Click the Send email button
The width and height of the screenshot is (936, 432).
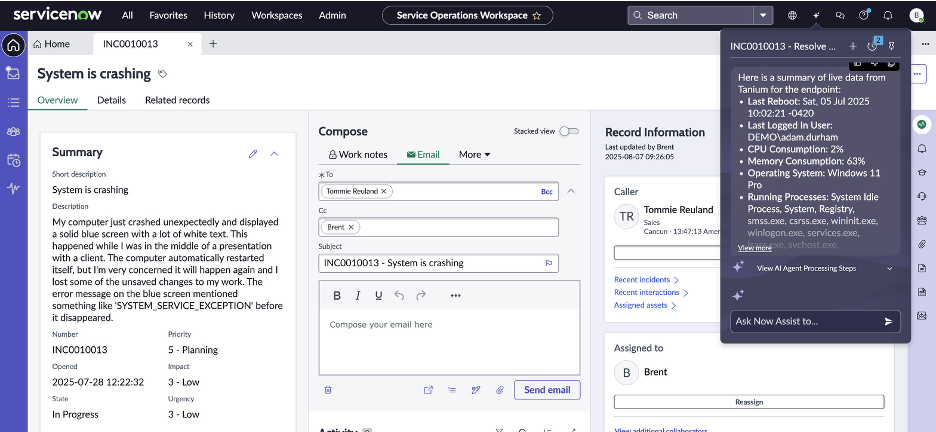click(x=547, y=390)
